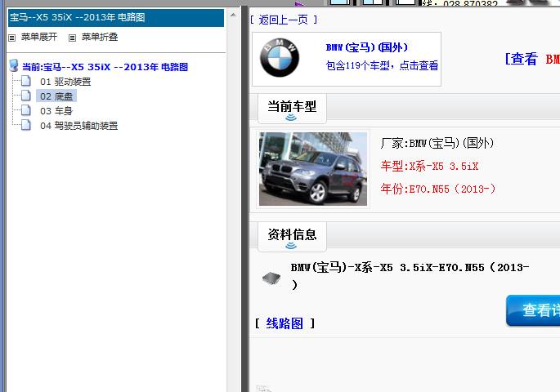560x392 pixels.
Task: Click title BMW(宝马)-X系-X5 3.5iX-E70.N55
Action: coord(410,275)
